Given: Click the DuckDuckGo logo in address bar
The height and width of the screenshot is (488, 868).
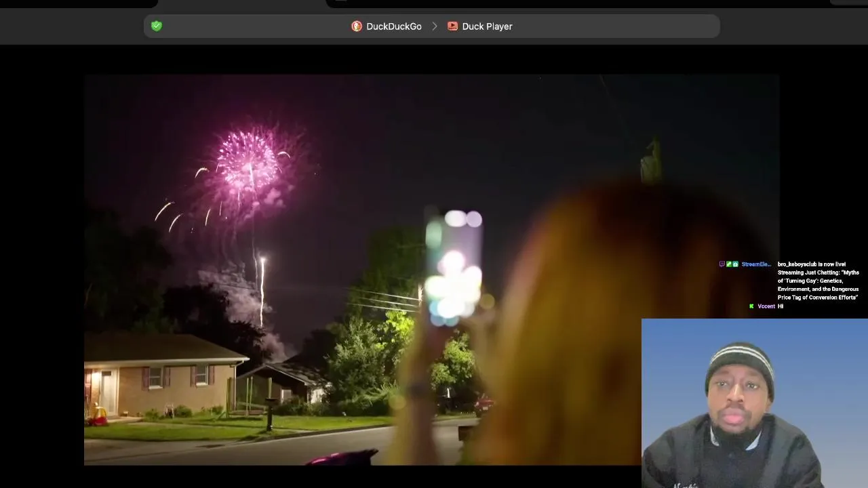Looking at the screenshot, I should [357, 26].
